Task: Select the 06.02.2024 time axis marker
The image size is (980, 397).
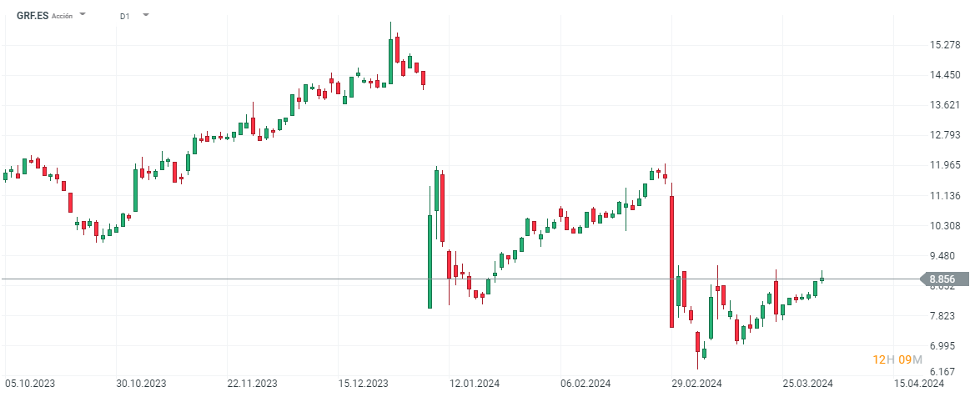Action: coord(585,384)
